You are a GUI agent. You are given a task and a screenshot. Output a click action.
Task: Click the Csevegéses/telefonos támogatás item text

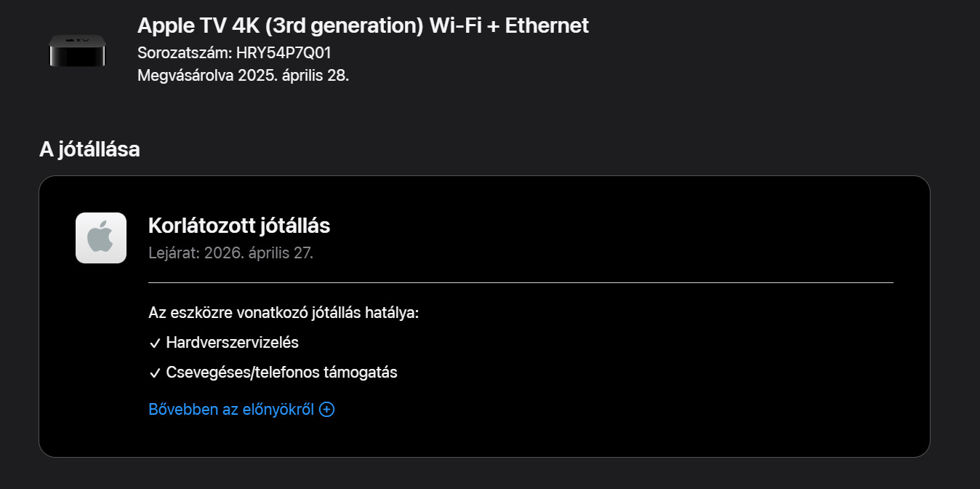(281, 372)
